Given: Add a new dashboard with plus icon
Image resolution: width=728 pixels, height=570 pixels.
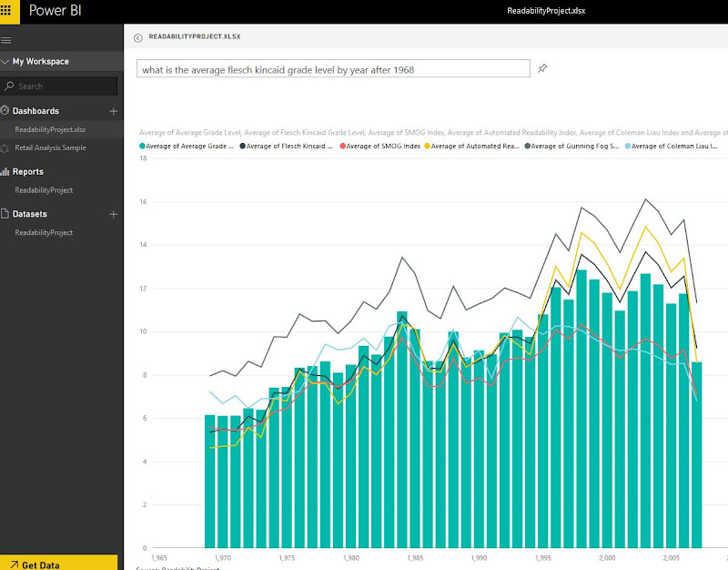Looking at the screenshot, I should click(113, 111).
